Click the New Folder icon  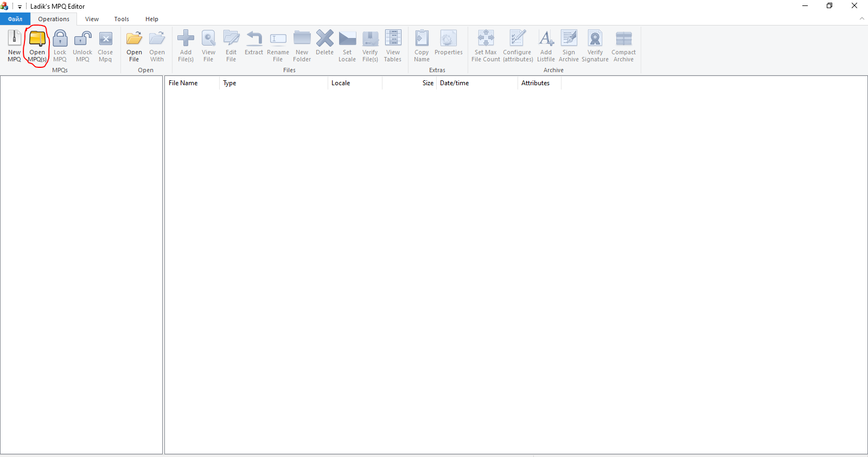click(302, 39)
